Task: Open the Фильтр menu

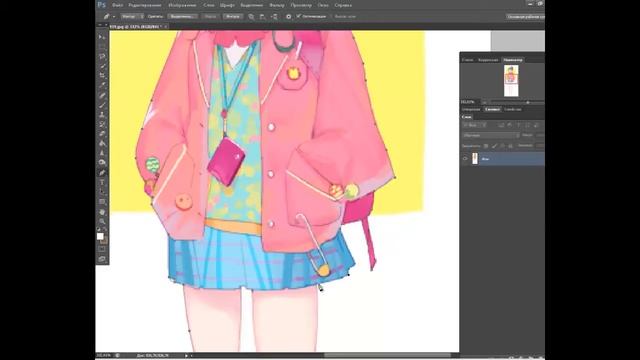Action: pos(277,5)
